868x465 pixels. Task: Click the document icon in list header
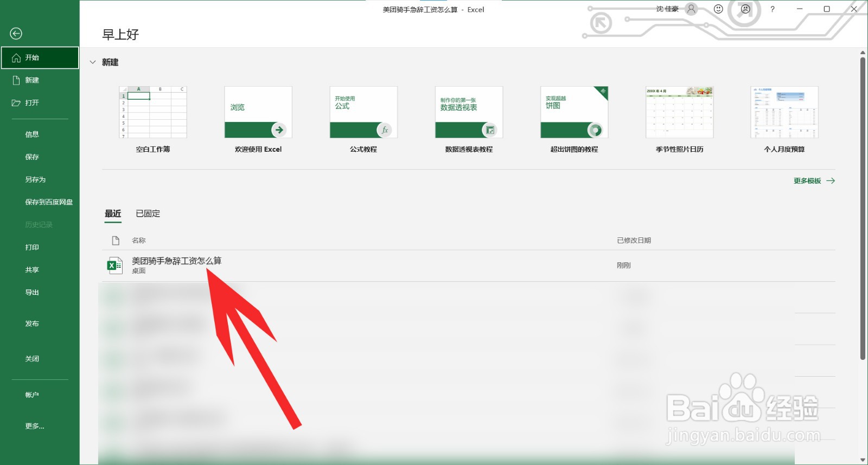pos(116,241)
